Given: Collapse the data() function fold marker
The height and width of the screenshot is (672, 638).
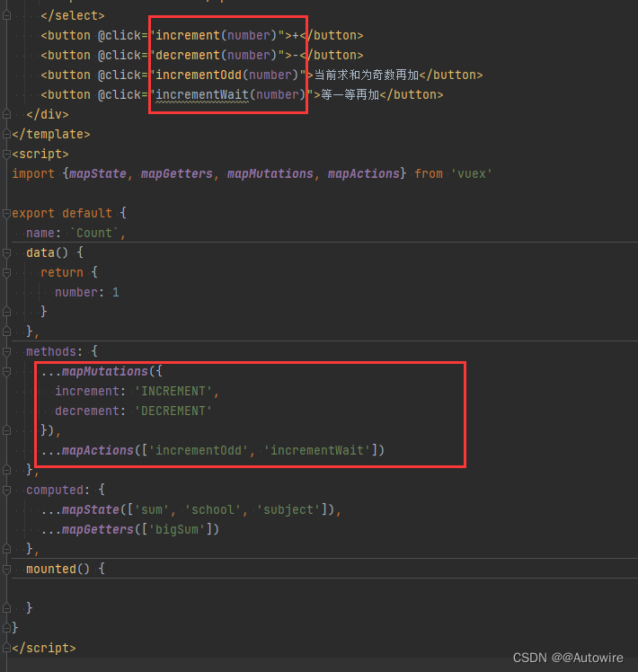Looking at the screenshot, I should click(6, 252).
